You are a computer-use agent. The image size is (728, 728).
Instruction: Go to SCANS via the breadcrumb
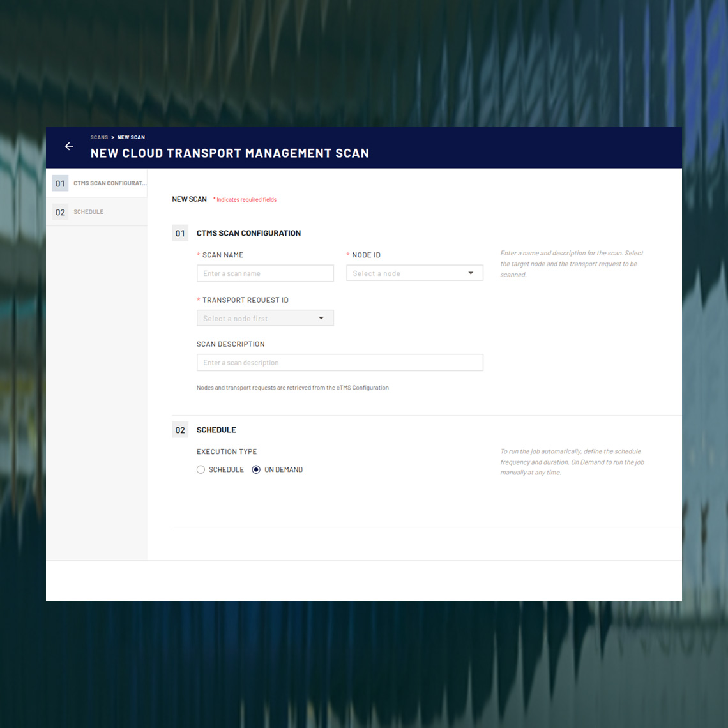99,137
